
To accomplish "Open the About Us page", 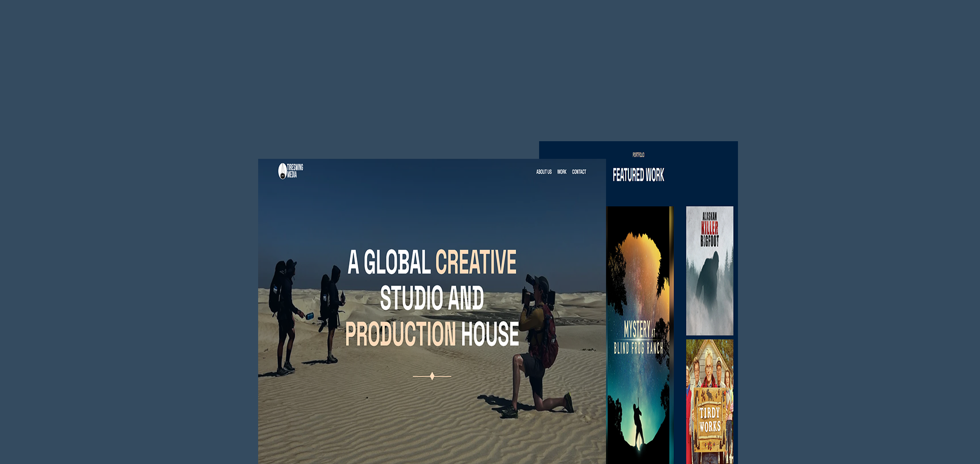I will pyautogui.click(x=544, y=172).
